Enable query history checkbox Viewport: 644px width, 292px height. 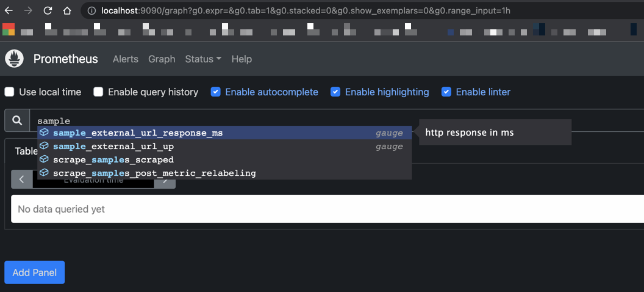pyautogui.click(x=98, y=92)
